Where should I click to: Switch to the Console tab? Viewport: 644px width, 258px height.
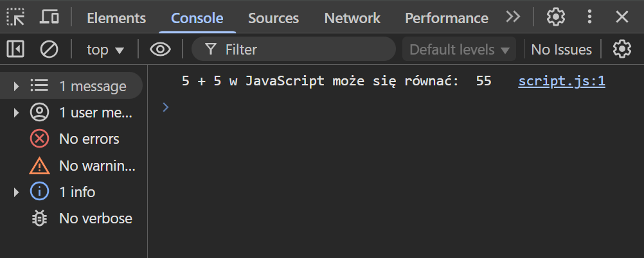point(197,18)
